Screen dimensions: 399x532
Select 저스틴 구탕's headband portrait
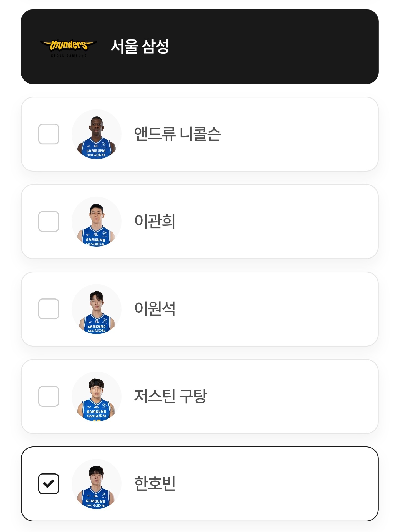click(x=97, y=396)
